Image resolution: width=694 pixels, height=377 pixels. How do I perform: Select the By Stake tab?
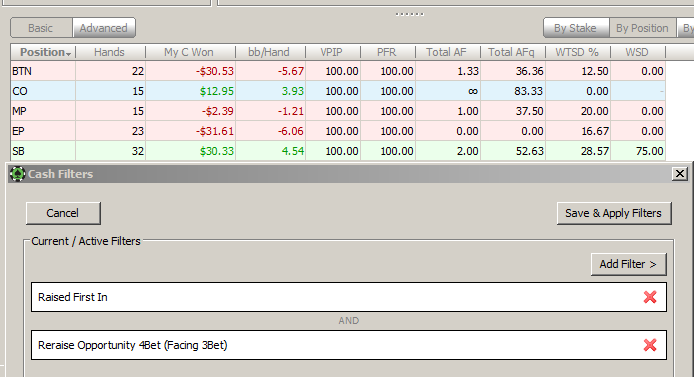(576, 28)
